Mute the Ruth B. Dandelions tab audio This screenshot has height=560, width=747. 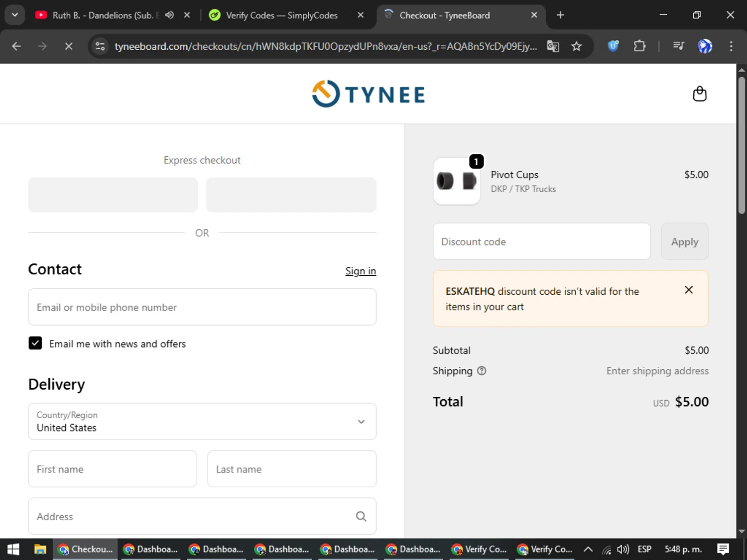coord(170,15)
